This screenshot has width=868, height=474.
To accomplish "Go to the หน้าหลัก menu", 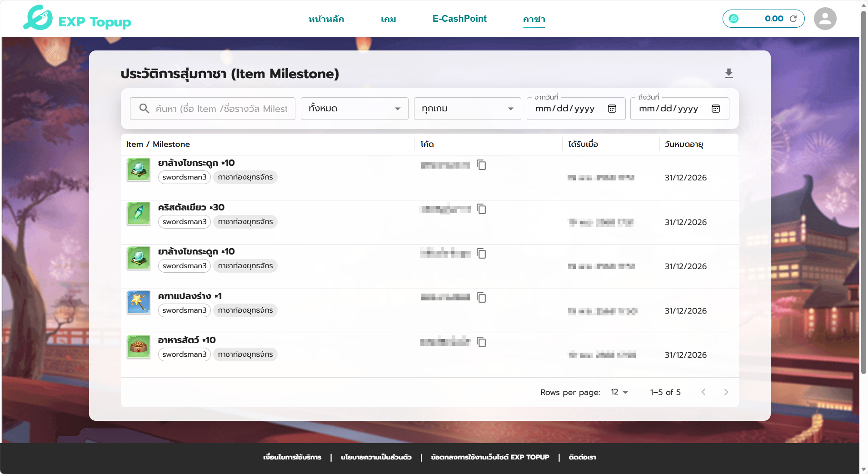I will click(x=326, y=19).
